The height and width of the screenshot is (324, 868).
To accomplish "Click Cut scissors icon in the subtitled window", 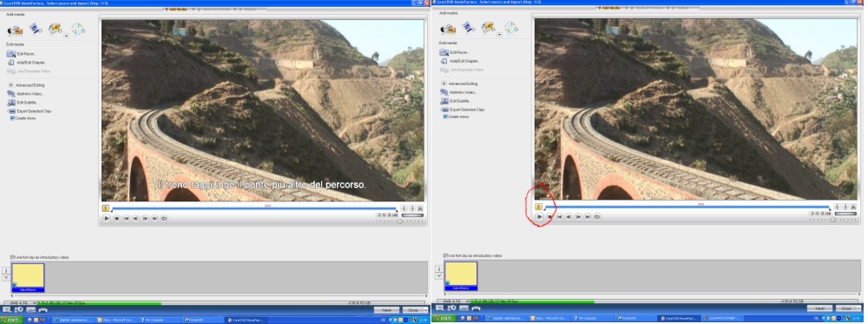I will pos(420,208).
